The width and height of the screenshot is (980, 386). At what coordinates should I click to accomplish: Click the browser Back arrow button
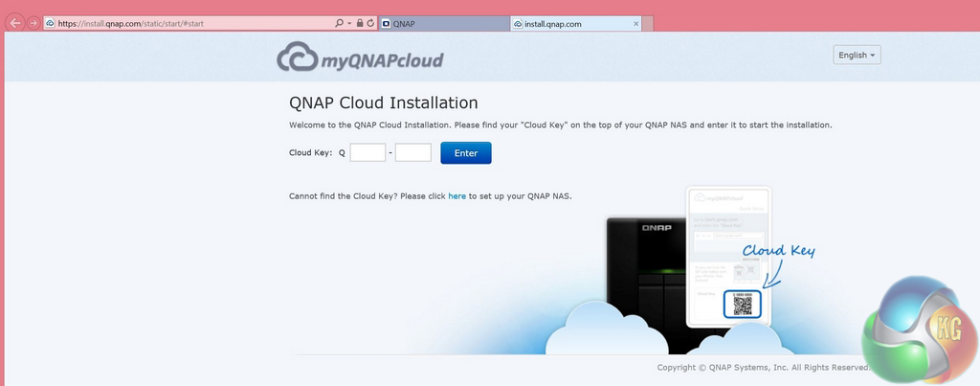coord(15,23)
